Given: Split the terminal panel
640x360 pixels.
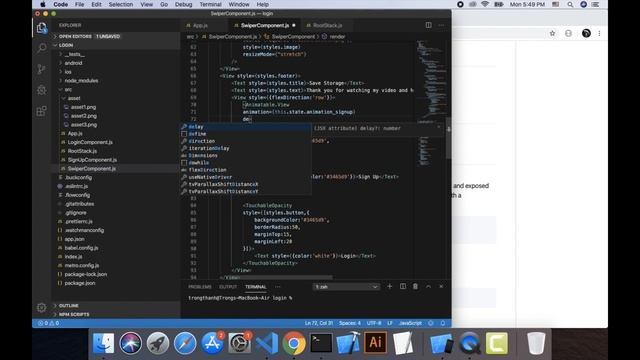Looking at the screenshot, I should click(403, 287).
